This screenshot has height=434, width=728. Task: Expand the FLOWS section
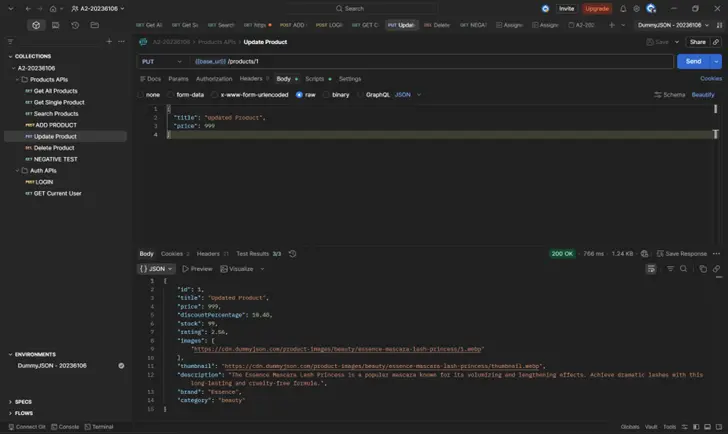11,413
